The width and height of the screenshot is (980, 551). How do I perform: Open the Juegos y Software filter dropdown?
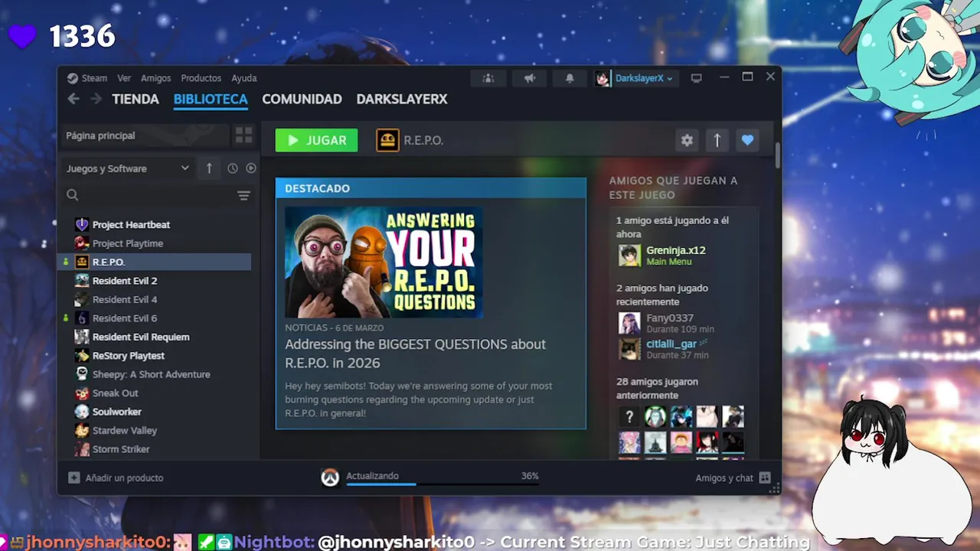pos(127,168)
